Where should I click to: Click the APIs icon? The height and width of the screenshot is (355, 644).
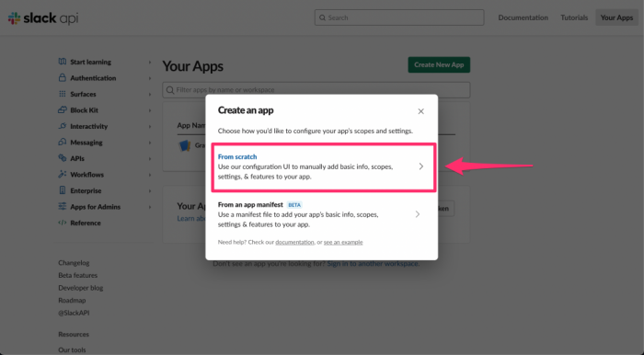pyautogui.click(x=62, y=158)
